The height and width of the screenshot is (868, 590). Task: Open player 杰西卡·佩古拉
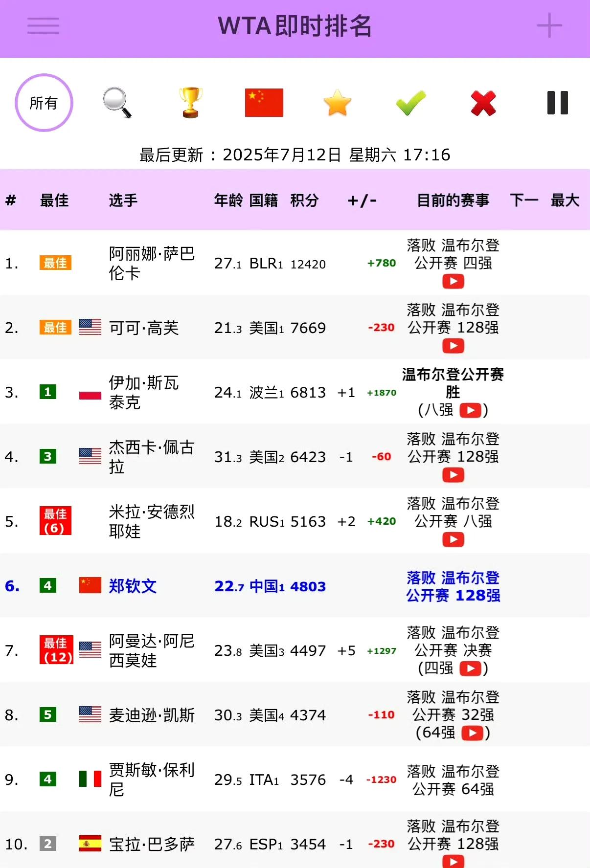tap(152, 457)
